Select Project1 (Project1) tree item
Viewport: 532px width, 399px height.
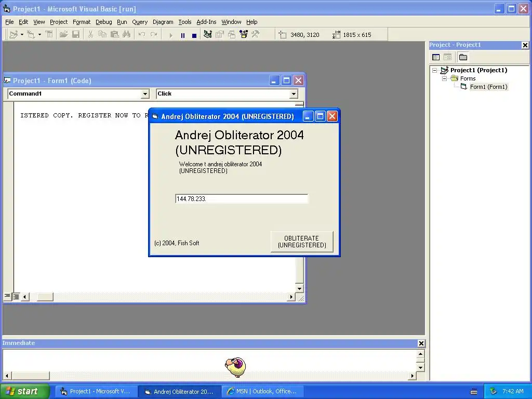point(478,70)
